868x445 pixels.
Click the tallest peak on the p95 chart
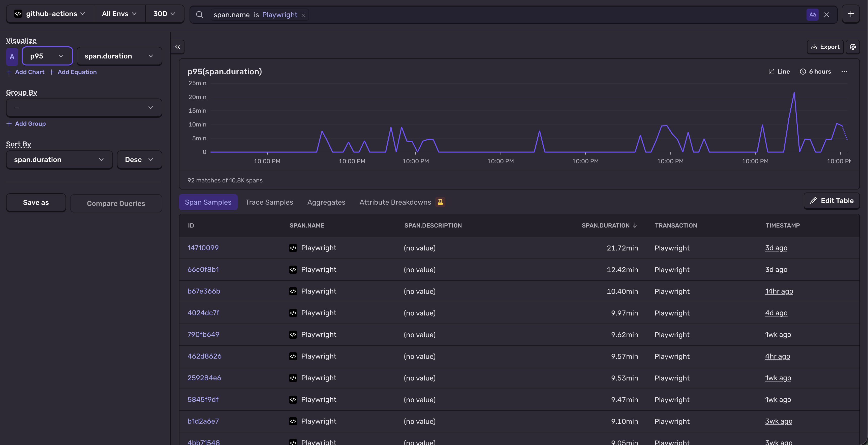point(794,93)
